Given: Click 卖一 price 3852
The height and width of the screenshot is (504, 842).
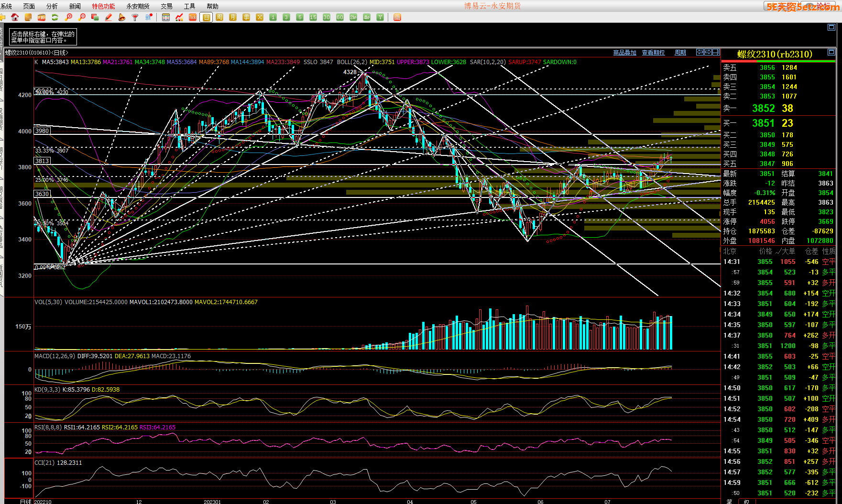Looking at the screenshot, I should click(x=763, y=109).
